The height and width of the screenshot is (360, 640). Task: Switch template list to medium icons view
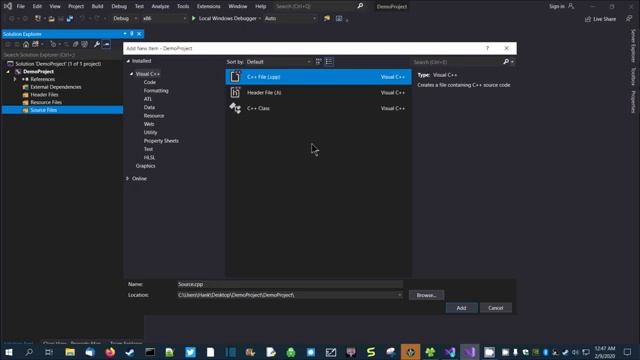click(319, 62)
